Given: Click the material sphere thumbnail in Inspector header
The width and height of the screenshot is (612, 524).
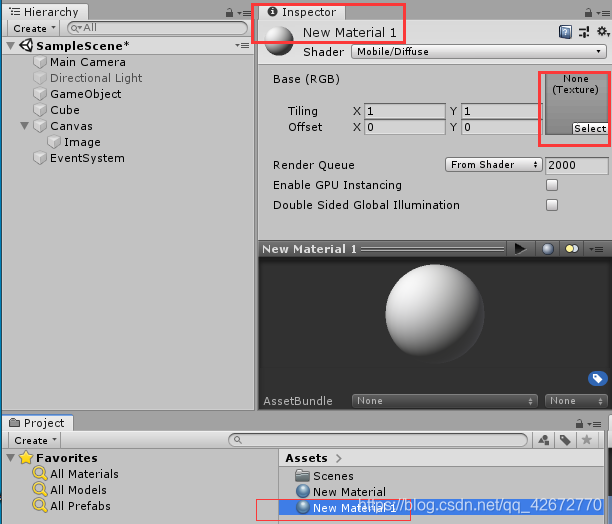Looking at the screenshot, I should point(279,41).
